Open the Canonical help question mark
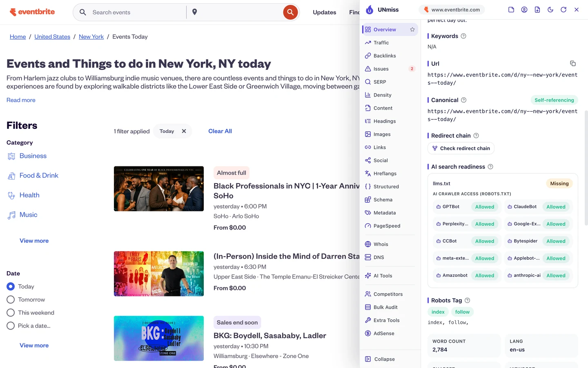588x368 pixels. pos(464,100)
